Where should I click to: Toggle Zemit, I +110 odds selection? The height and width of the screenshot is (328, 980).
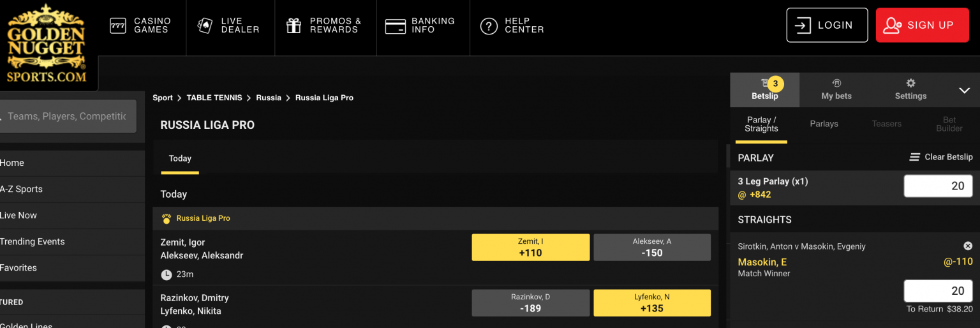[x=530, y=247]
